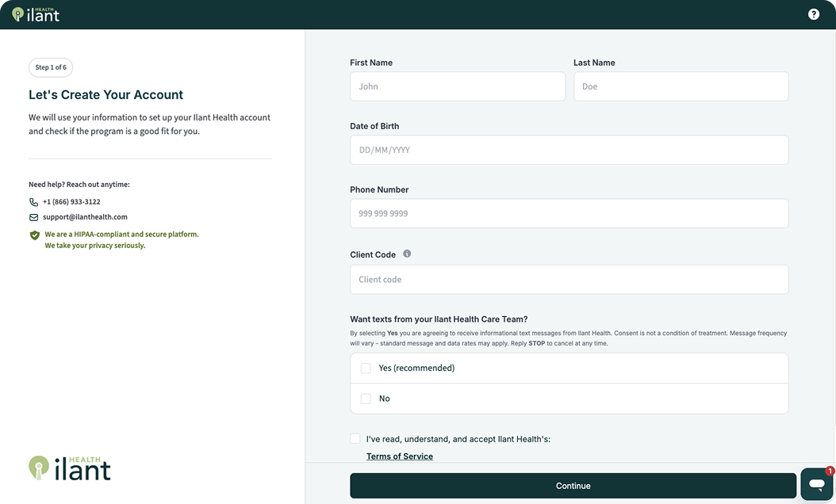The image size is (836, 504).
Task: Click the HIPAA-compliant shield checkmark icon
Action: pos(33,235)
